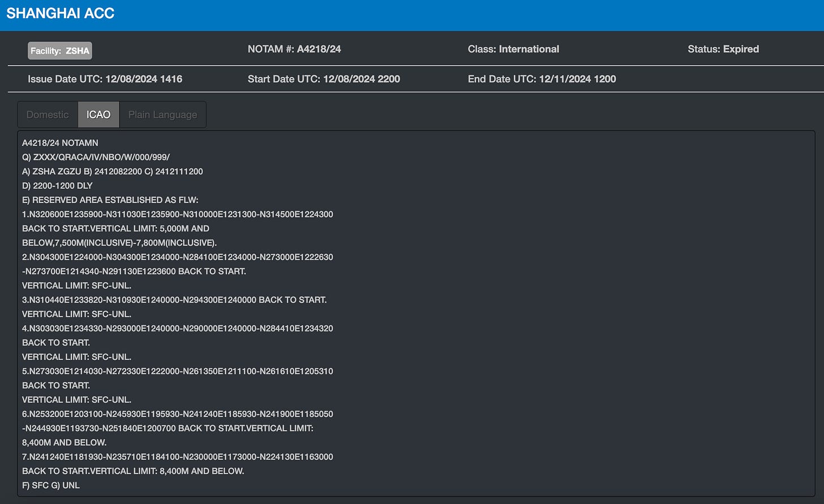Click area 1 coordinates starting N320600E1235900
The width and height of the screenshot is (824, 504).
[178, 214]
